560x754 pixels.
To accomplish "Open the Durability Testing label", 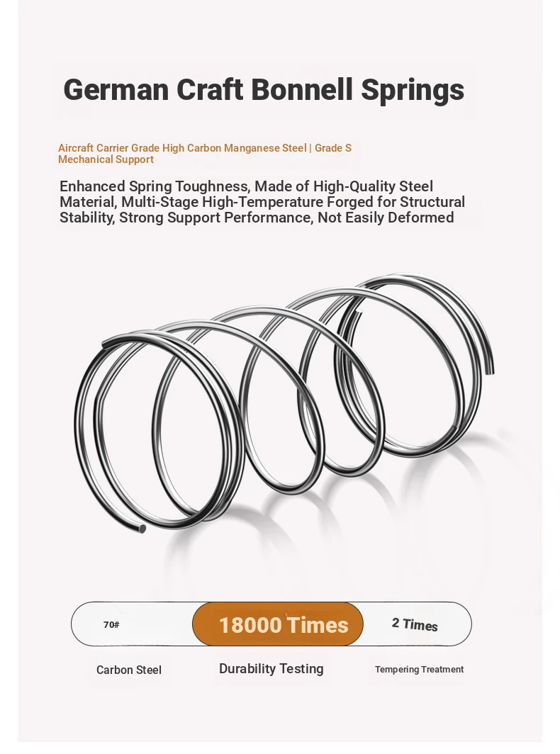I will (271, 669).
